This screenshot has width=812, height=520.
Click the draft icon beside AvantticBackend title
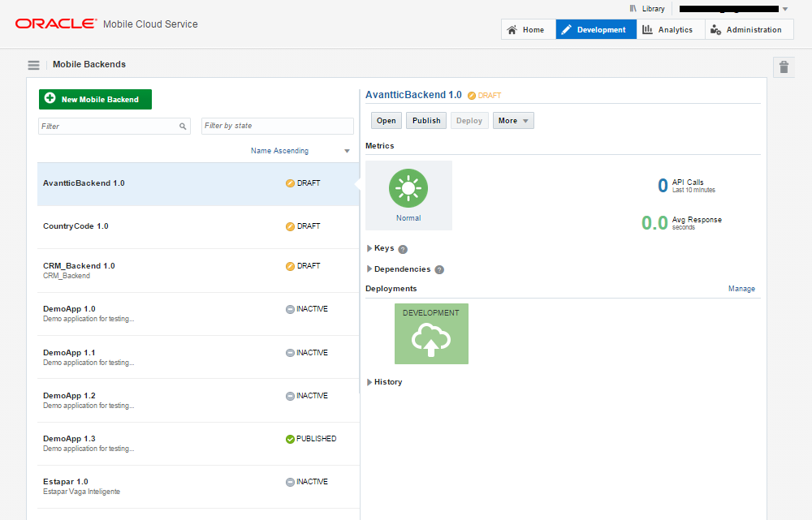[472, 96]
